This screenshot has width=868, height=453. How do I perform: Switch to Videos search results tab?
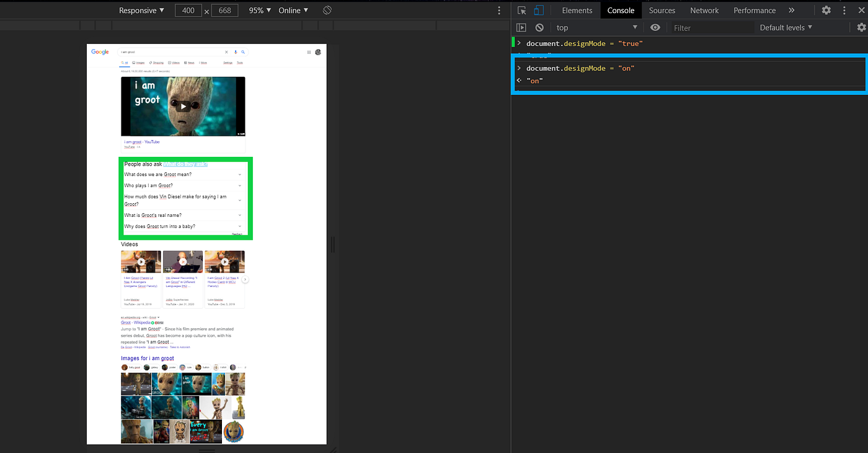(x=174, y=63)
